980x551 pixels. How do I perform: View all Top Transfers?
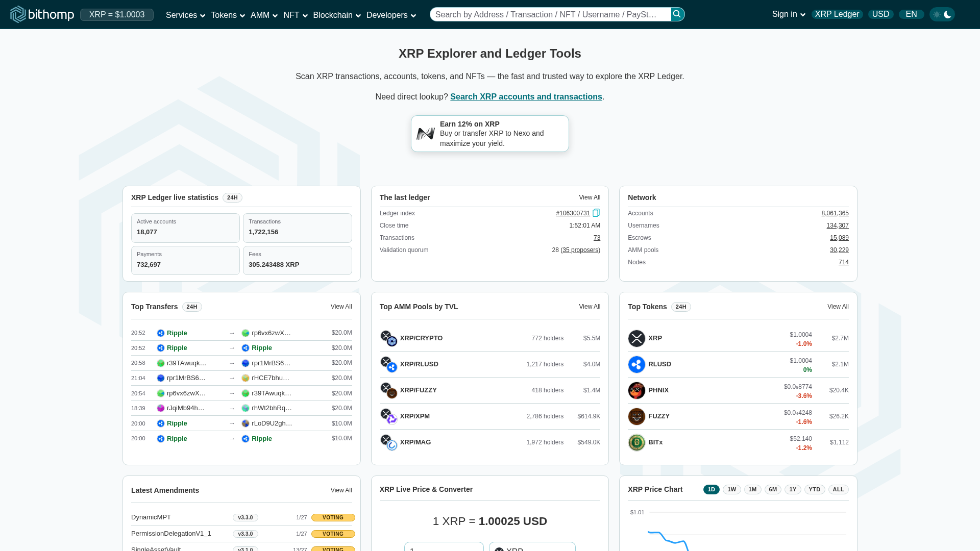coord(341,307)
